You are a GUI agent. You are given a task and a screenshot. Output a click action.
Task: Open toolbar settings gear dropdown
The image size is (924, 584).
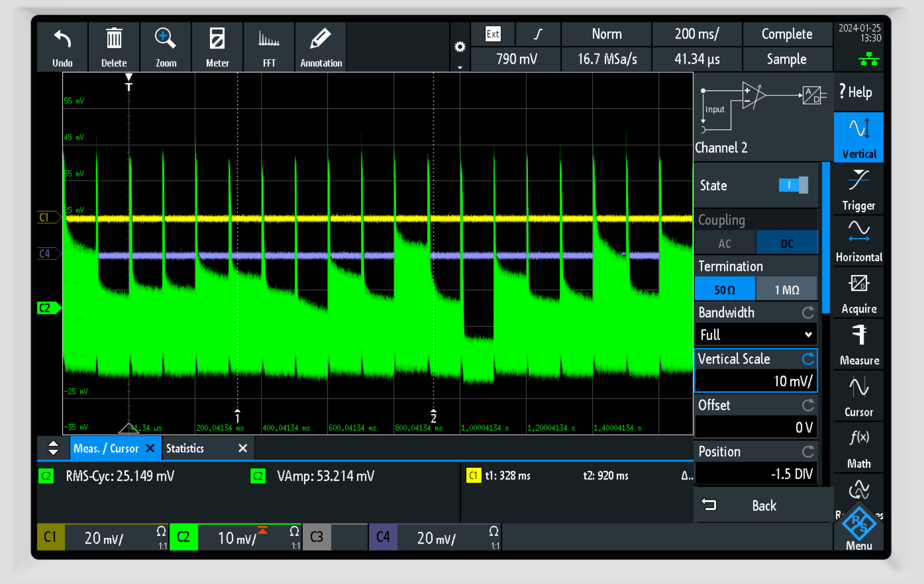click(x=460, y=48)
